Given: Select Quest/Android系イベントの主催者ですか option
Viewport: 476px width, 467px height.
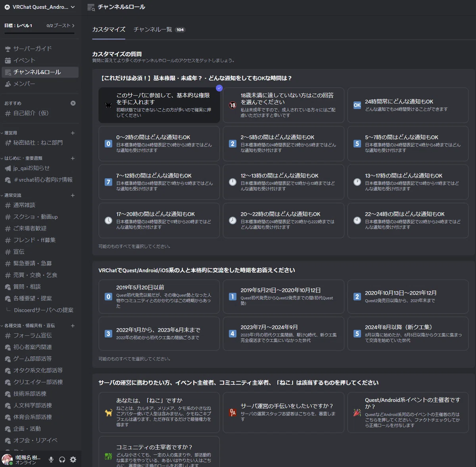Looking at the screenshot, I should tap(408, 413).
